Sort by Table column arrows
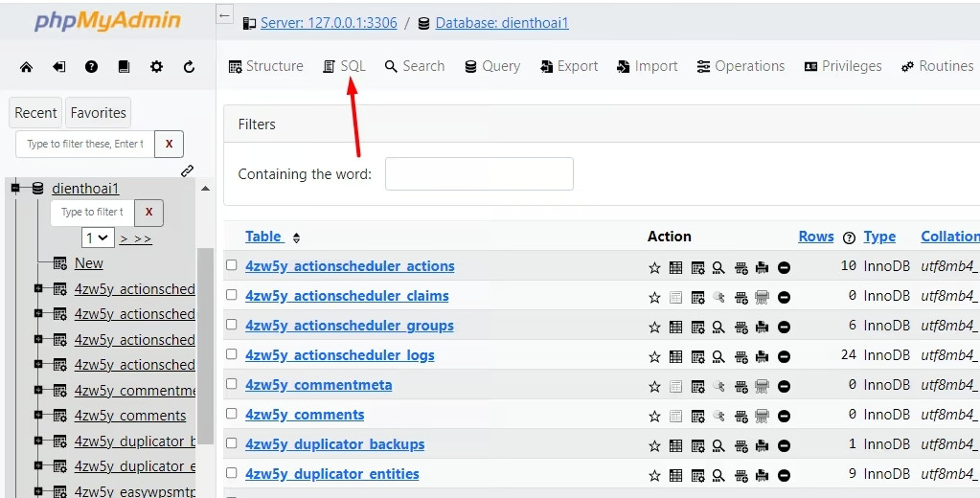The height and width of the screenshot is (498, 980). [x=296, y=238]
